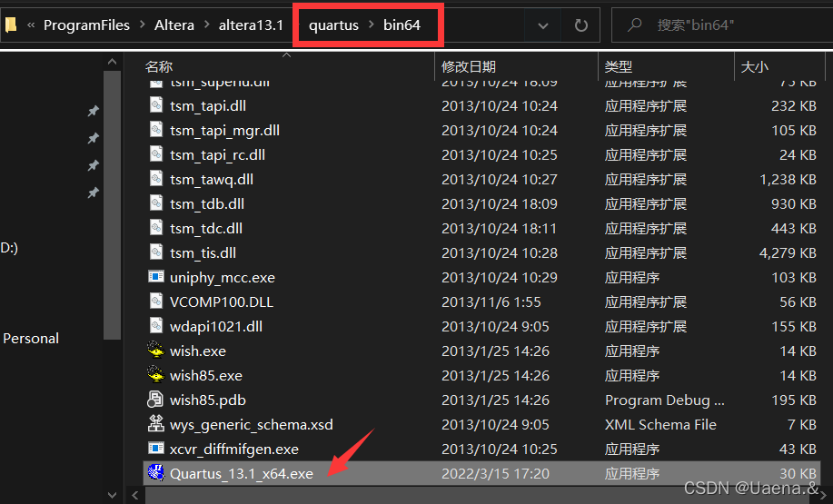Click the wish85.exe lamp icon

[x=155, y=374]
